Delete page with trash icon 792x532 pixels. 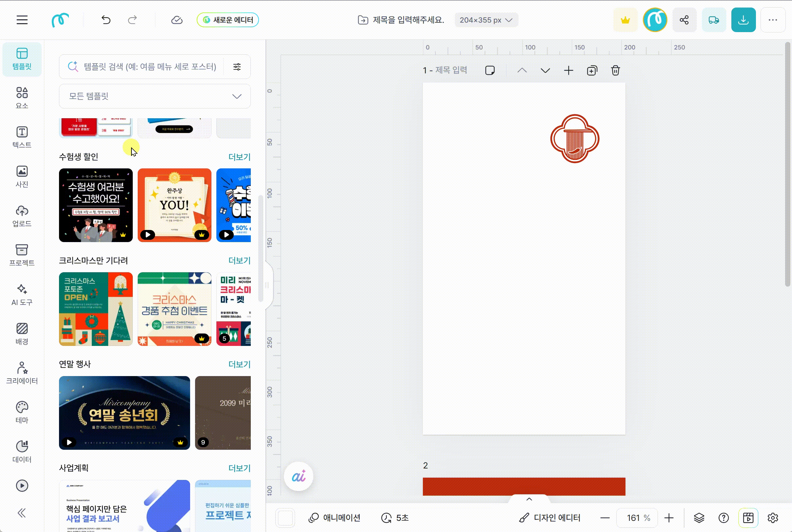615,70
